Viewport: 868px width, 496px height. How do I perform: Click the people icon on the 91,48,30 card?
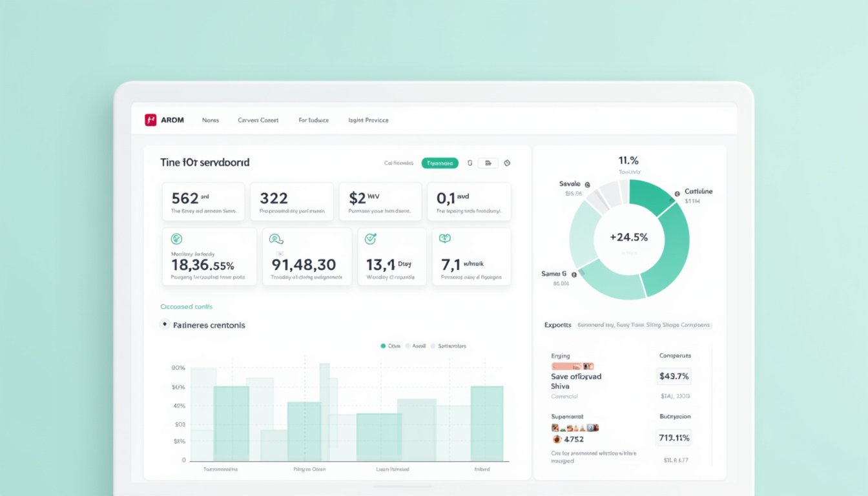[x=276, y=240]
